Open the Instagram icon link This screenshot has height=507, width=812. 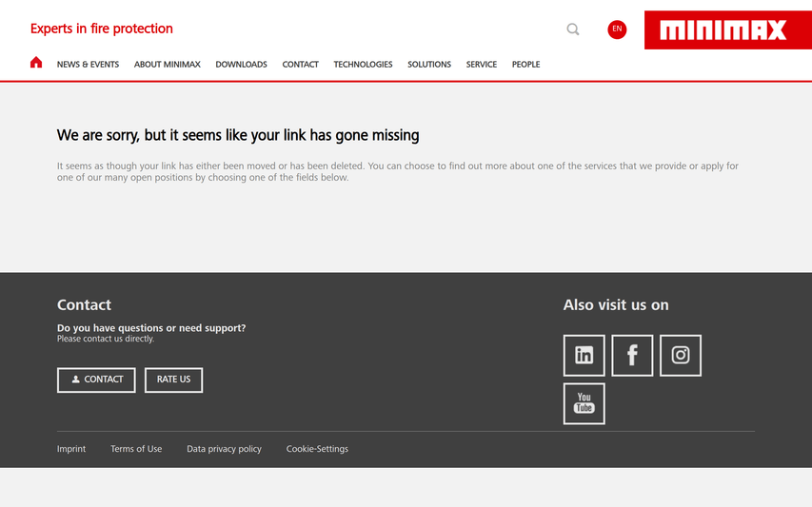point(681,356)
